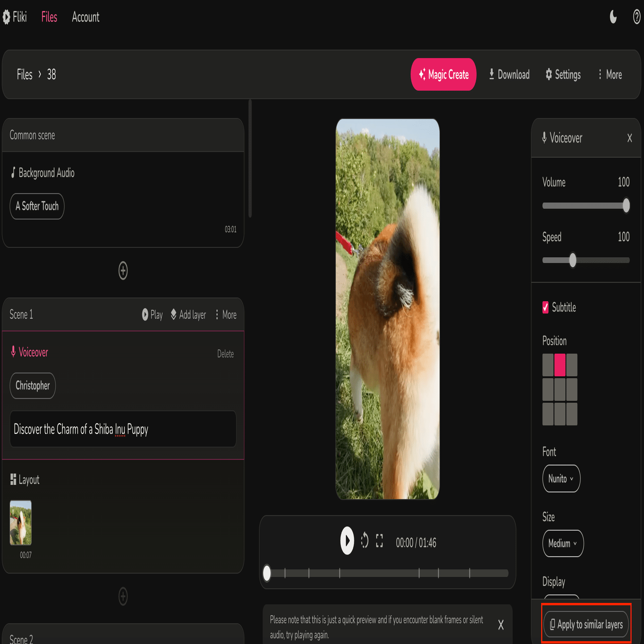The height and width of the screenshot is (644, 644).
Task: Apply to similar layers
Action: [x=586, y=625]
